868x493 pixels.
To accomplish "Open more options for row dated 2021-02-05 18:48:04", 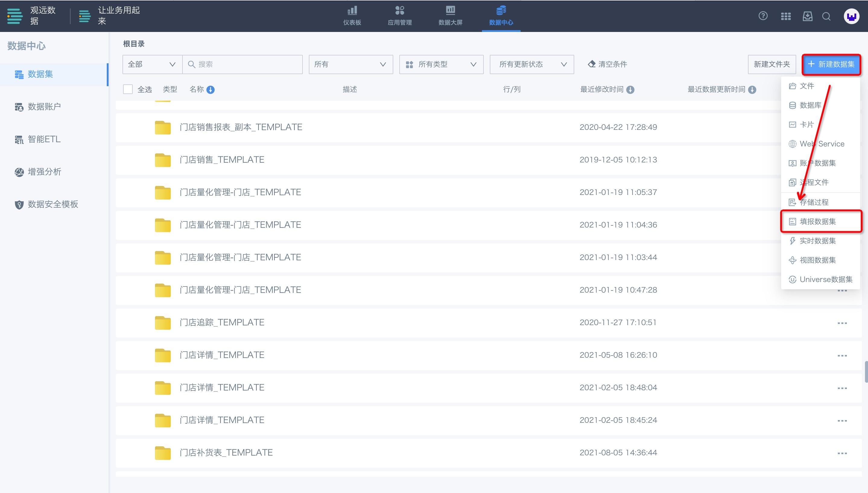I will click(842, 388).
